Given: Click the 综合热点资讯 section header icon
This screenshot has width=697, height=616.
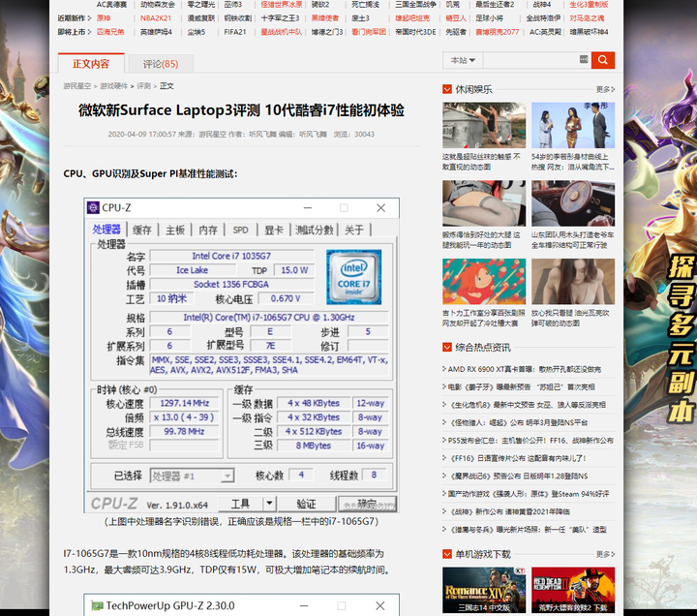Looking at the screenshot, I should pyautogui.click(x=447, y=348).
